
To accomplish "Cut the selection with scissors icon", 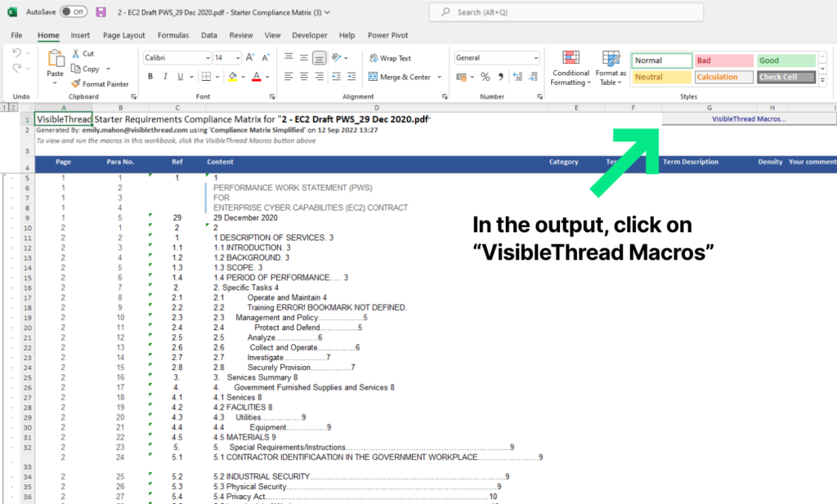I will 76,53.
